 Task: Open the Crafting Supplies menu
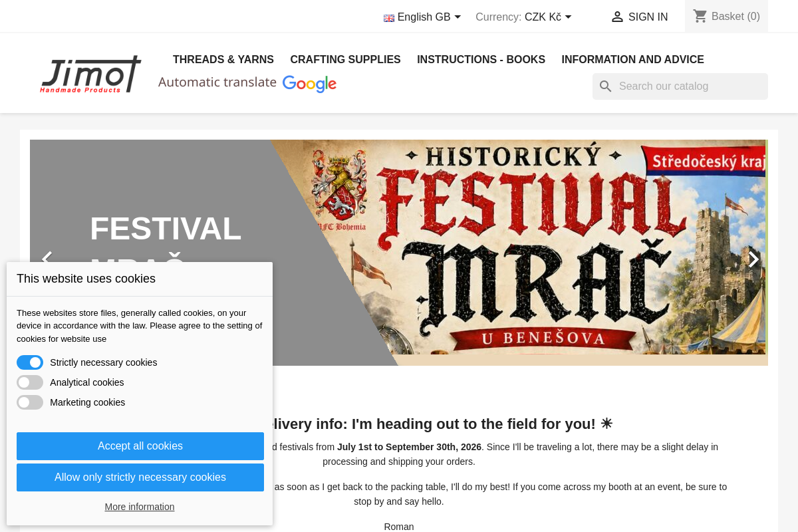346,60
